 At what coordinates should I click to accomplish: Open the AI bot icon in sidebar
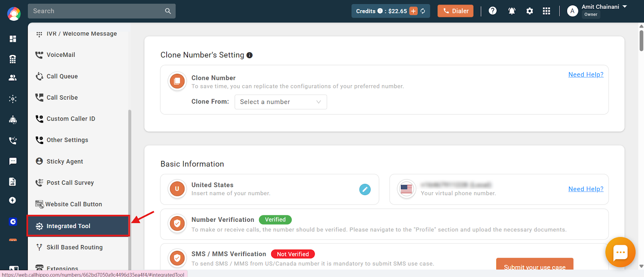[13, 120]
